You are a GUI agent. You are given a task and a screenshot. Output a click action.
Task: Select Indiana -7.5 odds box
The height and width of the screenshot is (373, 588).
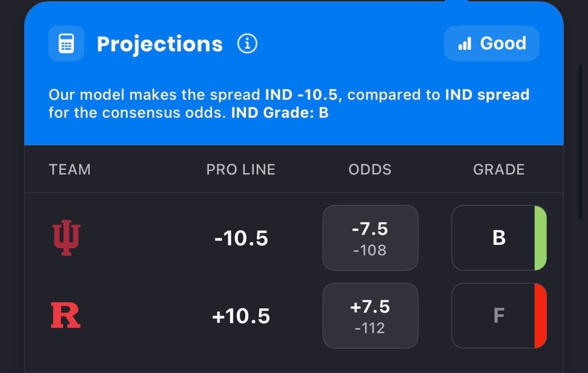coord(370,238)
